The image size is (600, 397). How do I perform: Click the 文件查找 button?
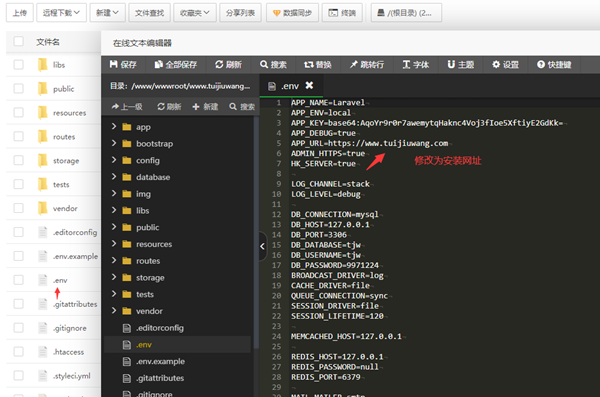(x=149, y=13)
